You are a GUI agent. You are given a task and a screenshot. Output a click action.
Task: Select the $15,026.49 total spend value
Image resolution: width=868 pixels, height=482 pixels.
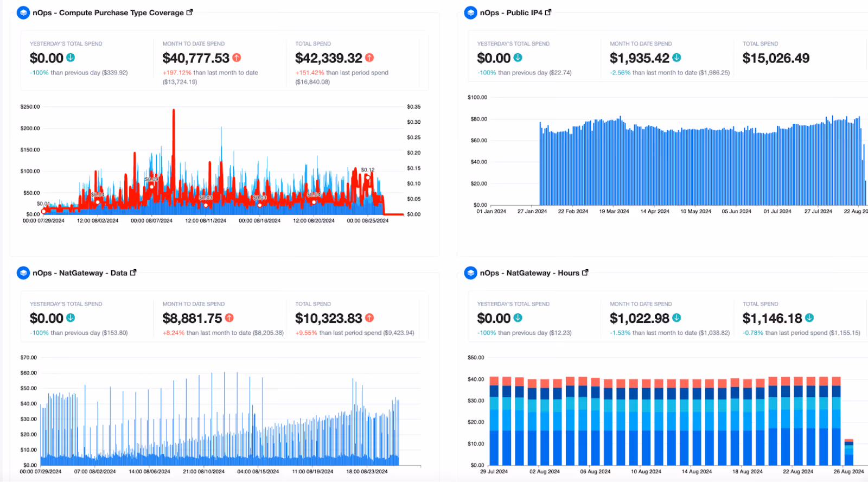pos(776,58)
